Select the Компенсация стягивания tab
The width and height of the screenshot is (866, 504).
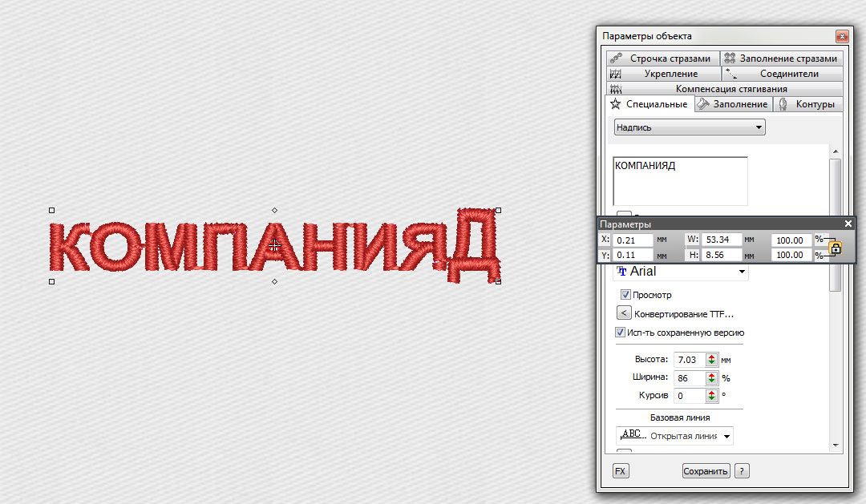[723, 89]
